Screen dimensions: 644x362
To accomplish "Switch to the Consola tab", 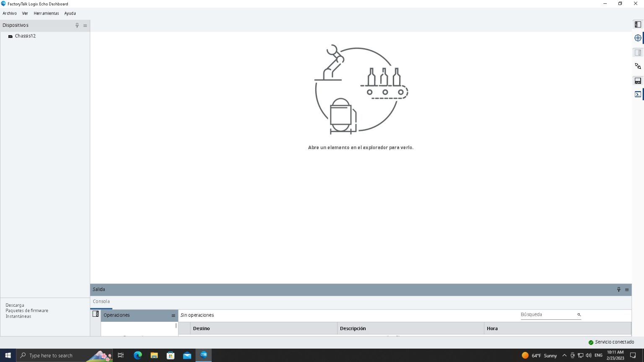I will [x=101, y=301].
